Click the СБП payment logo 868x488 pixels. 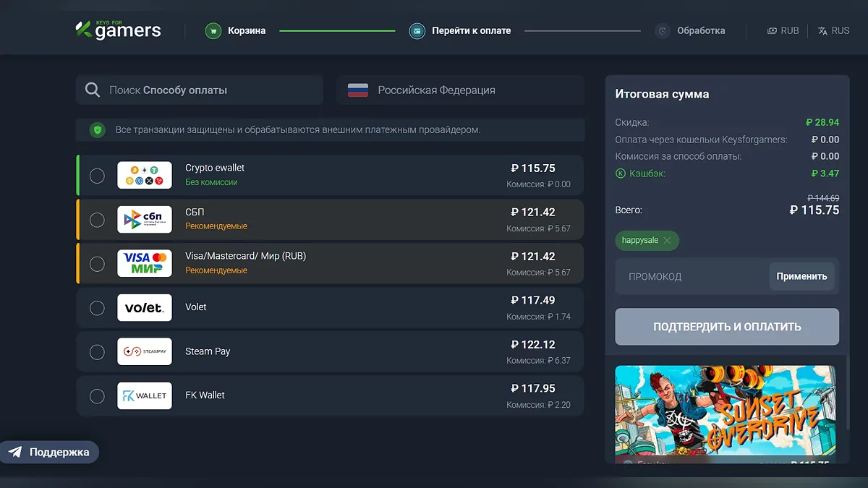[x=145, y=220]
